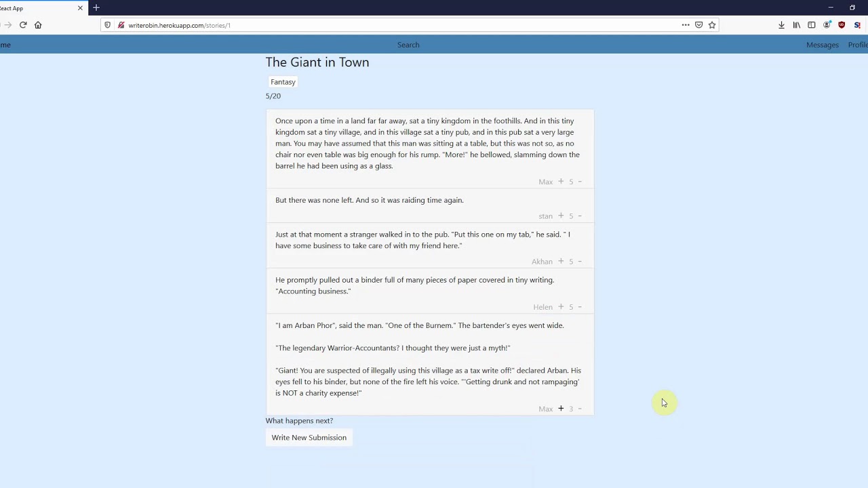The image size is (868, 488).
Task: Open author Max on last submission
Action: [x=546, y=409]
